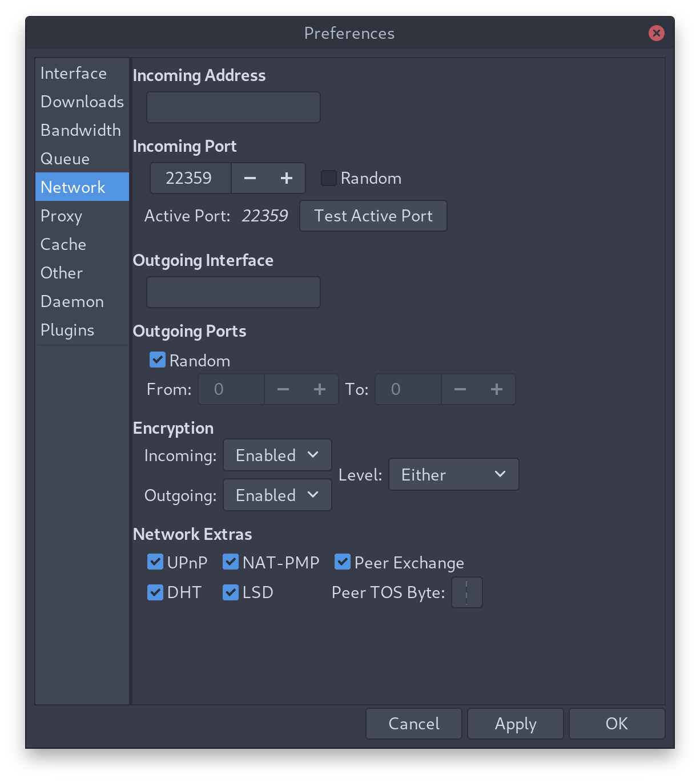Open the Other preferences page
The image size is (700, 783).
tap(82, 273)
